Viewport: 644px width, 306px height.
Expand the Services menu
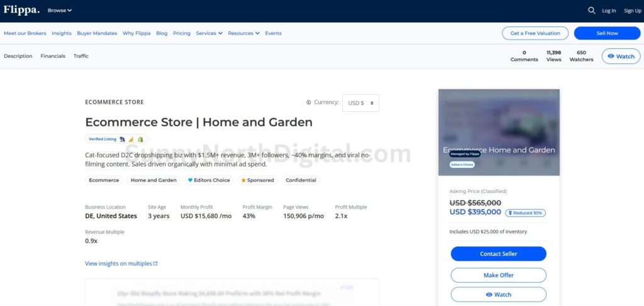click(x=209, y=33)
